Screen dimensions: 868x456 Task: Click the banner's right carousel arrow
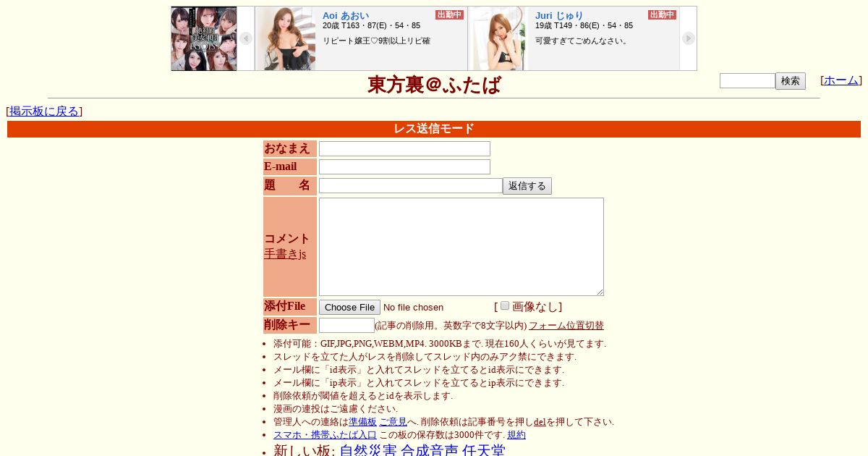(x=689, y=38)
